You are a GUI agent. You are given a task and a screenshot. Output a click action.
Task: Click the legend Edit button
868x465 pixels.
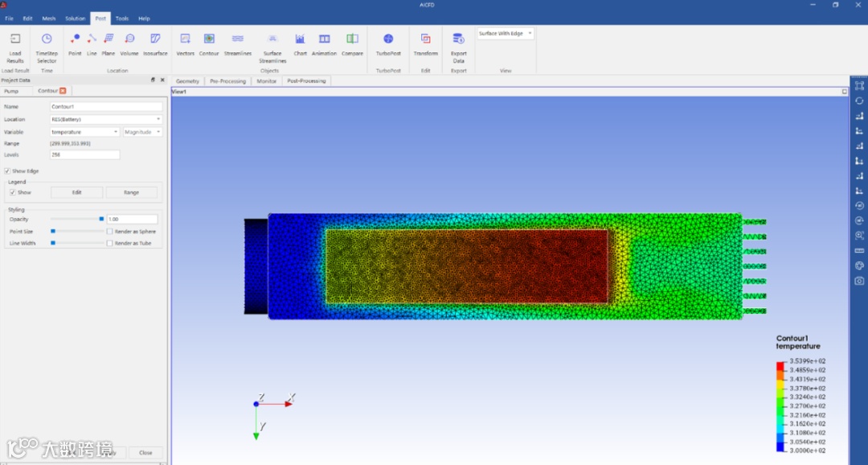point(77,192)
